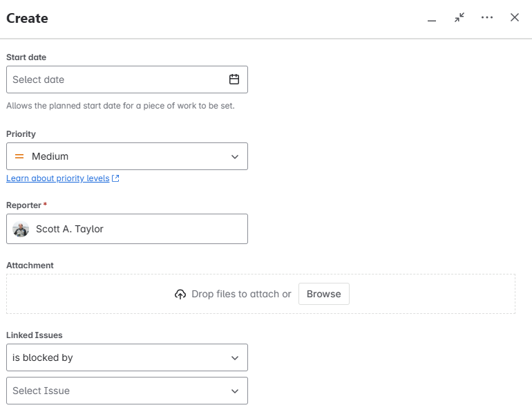Open the three-dot more actions menu
The width and height of the screenshot is (532, 410).
pyautogui.click(x=487, y=17)
